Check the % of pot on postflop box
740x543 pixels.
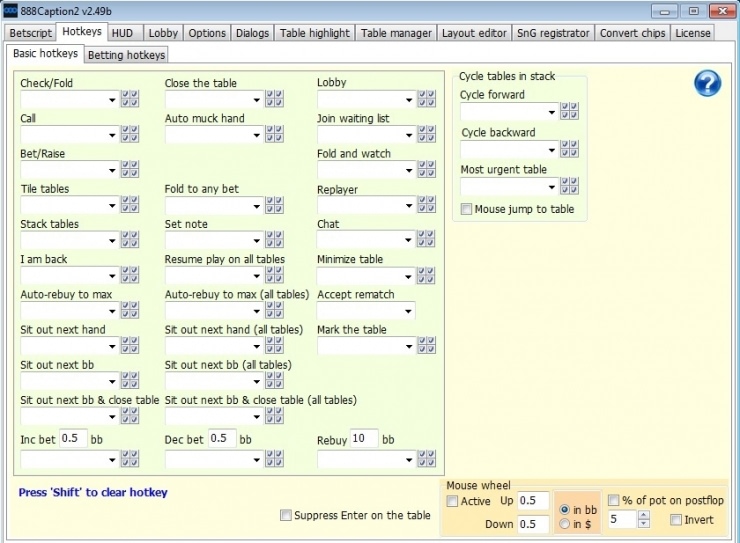614,500
